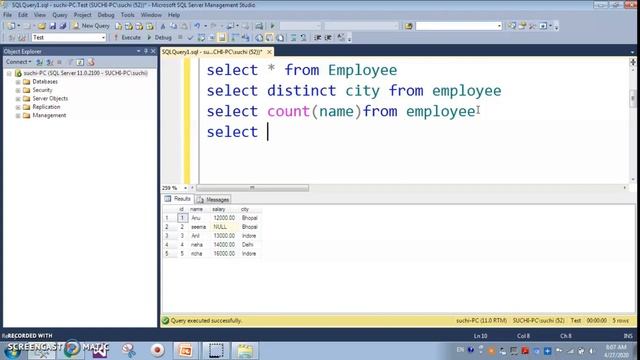This screenshot has width=640, height=360.
Task: Open an Analysis Services DMX Query
Action: (x=139, y=26)
